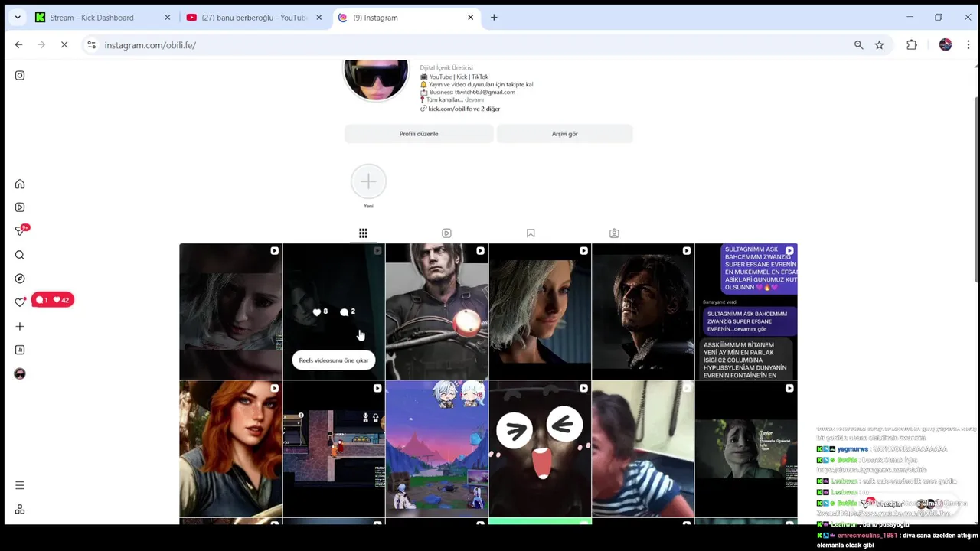This screenshot has height=551, width=980.
Task: Open profile avatar icon in sidebar
Action: click(x=20, y=373)
